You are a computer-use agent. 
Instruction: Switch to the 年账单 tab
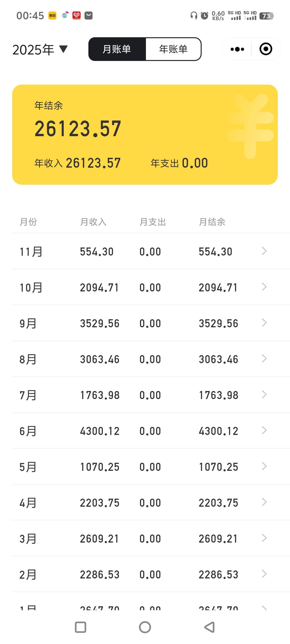tap(173, 49)
